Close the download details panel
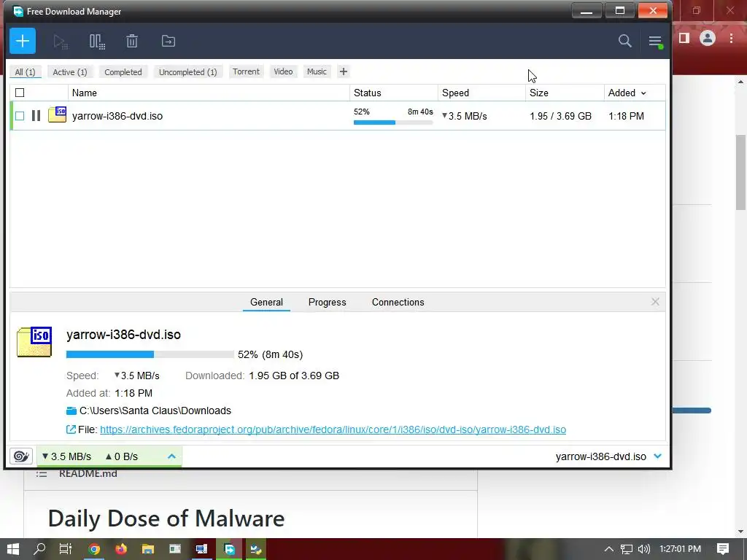The width and height of the screenshot is (747, 560). [x=655, y=301]
